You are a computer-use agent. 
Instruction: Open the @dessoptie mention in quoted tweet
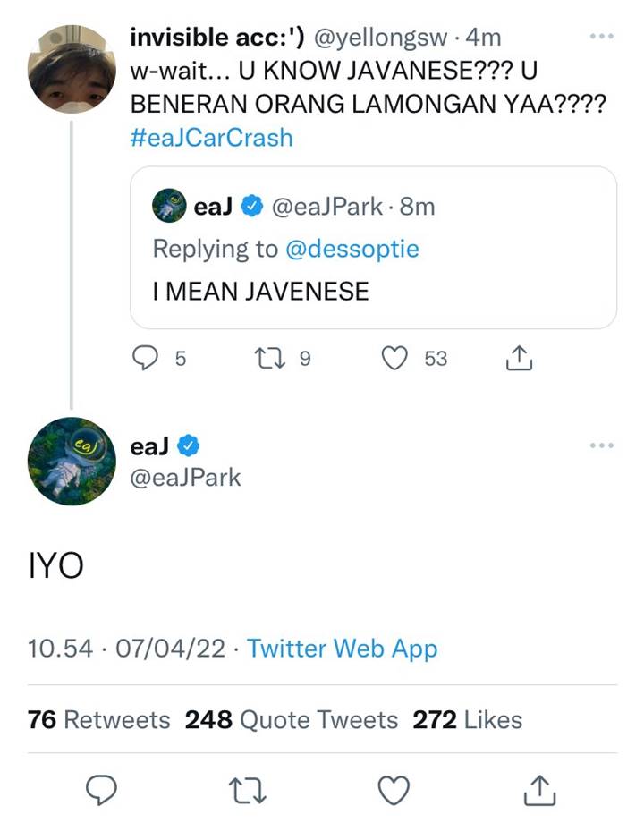pos(352,249)
